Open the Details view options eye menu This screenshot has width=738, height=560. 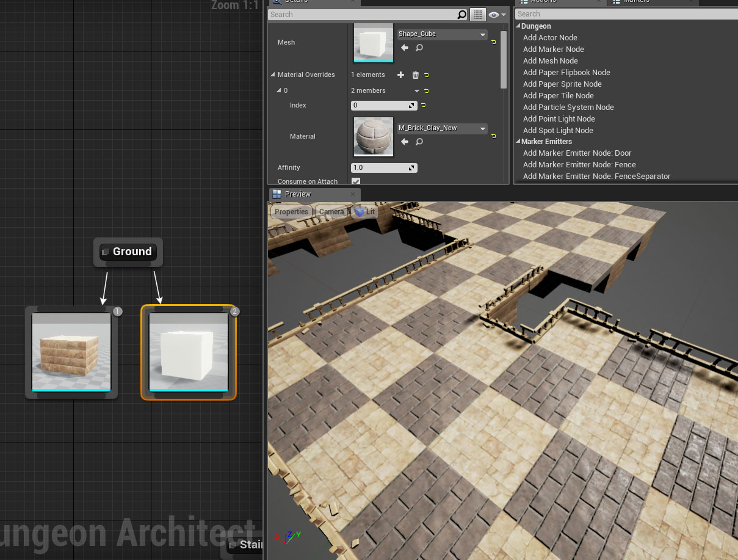(497, 15)
